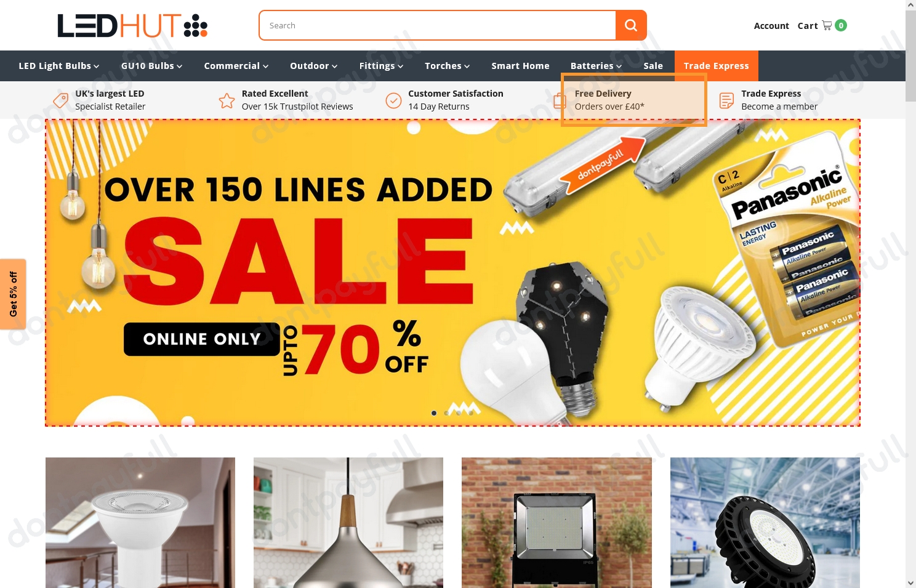Focus the Search input field
The height and width of the screenshot is (588, 916).
438,25
